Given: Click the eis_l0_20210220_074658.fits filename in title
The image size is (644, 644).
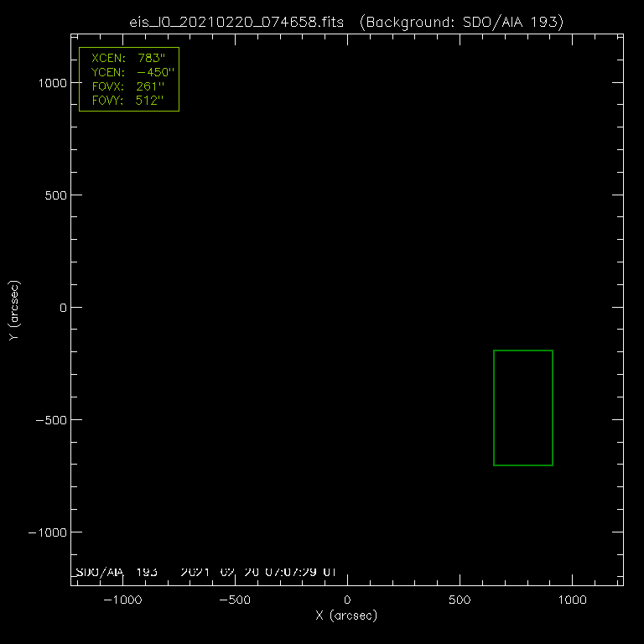Looking at the screenshot, I should click(x=236, y=22).
